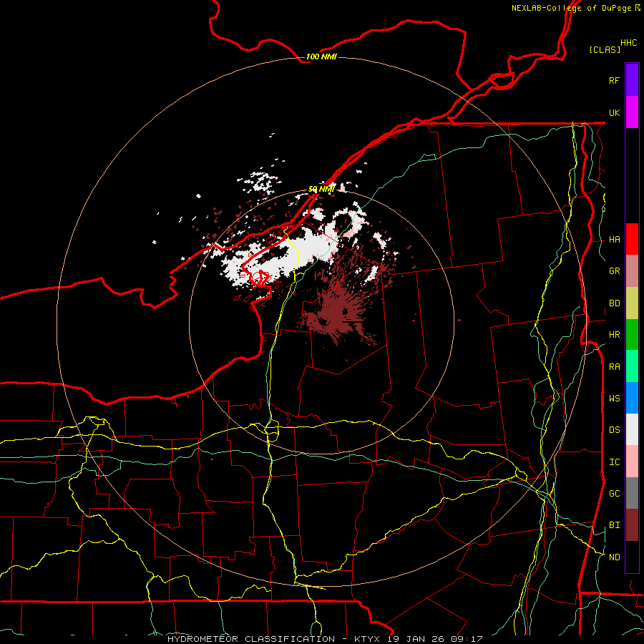The height and width of the screenshot is (644, 644).
Task: Click the light pink IC legend swatch
Action: point(632,462)
